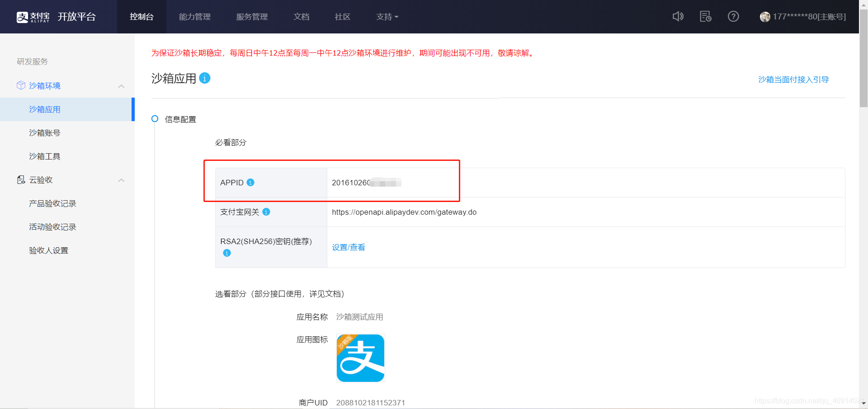The image size is (868, 409).
Task: Collapse the 沙箱环境 section chevron
Action: click(121, 86)
